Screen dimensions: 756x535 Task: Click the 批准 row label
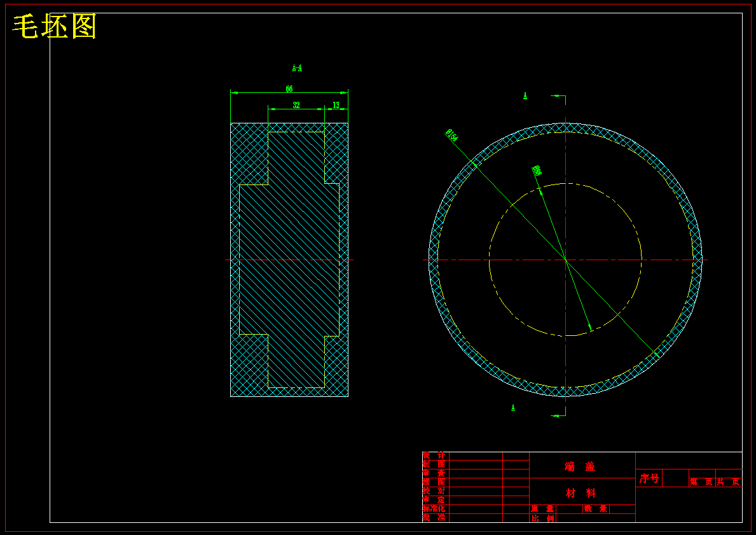coord(434,518)
